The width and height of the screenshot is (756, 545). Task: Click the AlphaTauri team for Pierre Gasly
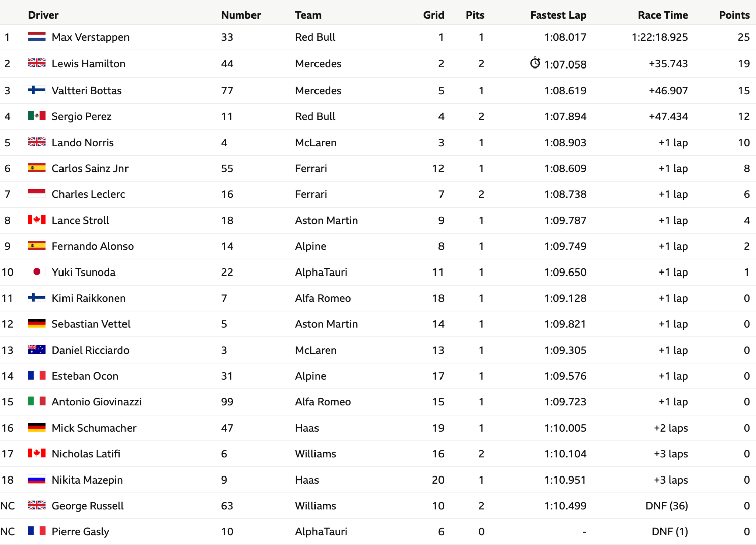coord(321,531)
